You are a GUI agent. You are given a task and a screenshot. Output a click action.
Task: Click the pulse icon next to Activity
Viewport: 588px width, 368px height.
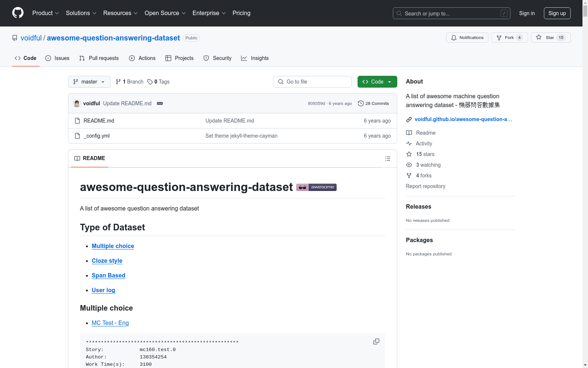click(409, 144)
